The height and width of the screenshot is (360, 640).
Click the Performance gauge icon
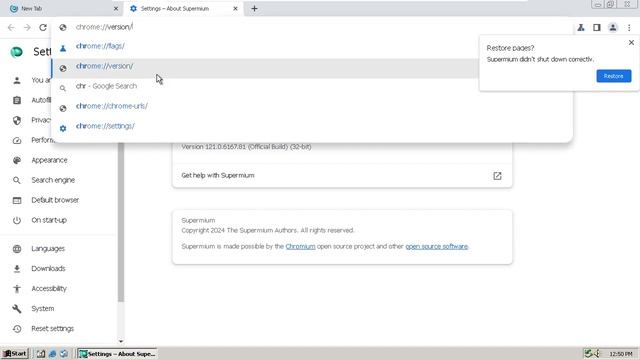click(17, 140)
